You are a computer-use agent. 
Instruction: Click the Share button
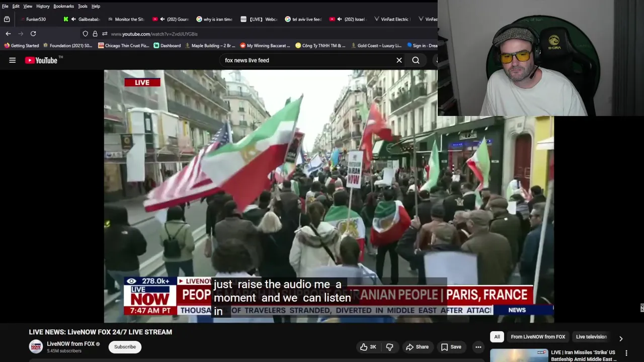click(417, 347)
